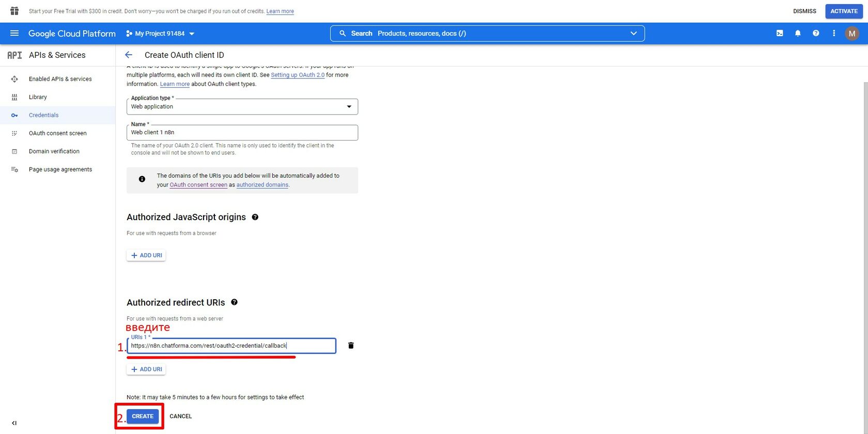The width and height of the screenshot is (868, 434).
Task: Click the OAuth consent screen icon
Action: coord(14,133)
